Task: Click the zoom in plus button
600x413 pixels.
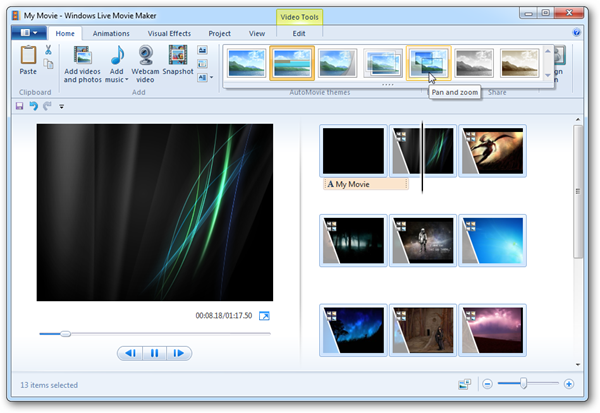Action: (x=569, y=384)
